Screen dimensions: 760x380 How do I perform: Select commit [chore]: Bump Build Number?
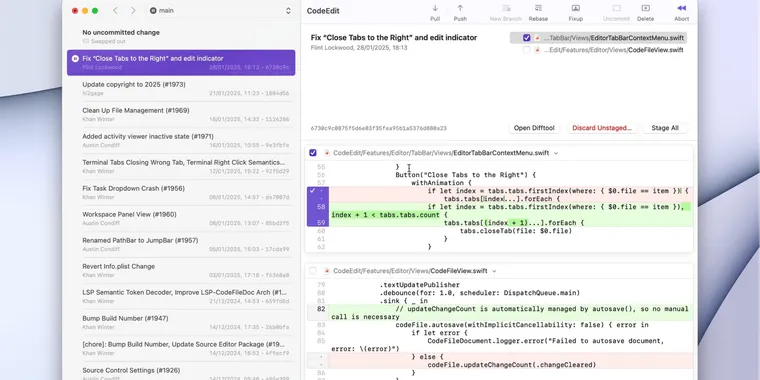pos(181,348)
